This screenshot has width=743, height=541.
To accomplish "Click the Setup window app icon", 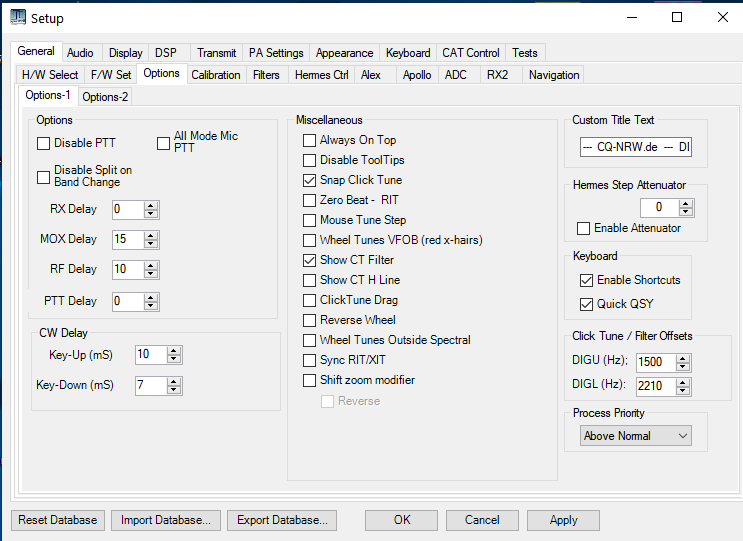I will click(18, 18).
